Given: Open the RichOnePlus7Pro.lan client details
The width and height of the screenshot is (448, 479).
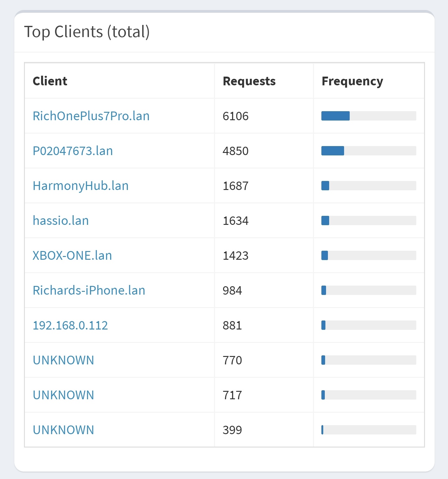Looking at the screenshot, I should click(x=91, y=116).
